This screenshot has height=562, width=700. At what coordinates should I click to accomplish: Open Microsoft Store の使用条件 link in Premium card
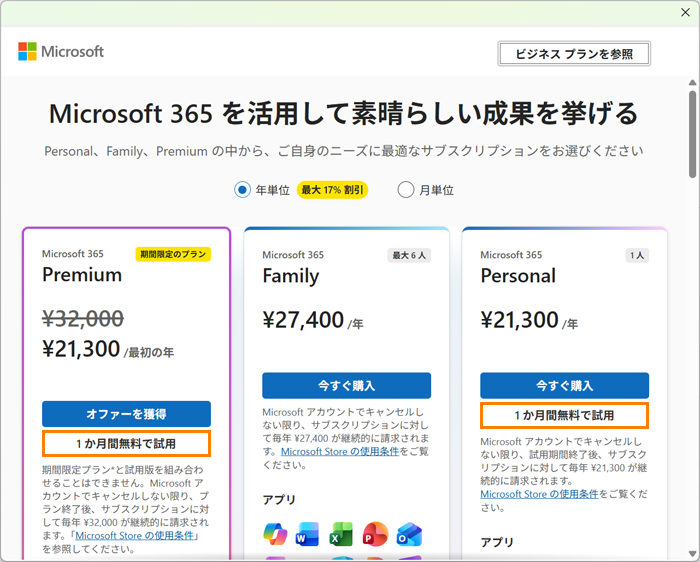point(134,535)
